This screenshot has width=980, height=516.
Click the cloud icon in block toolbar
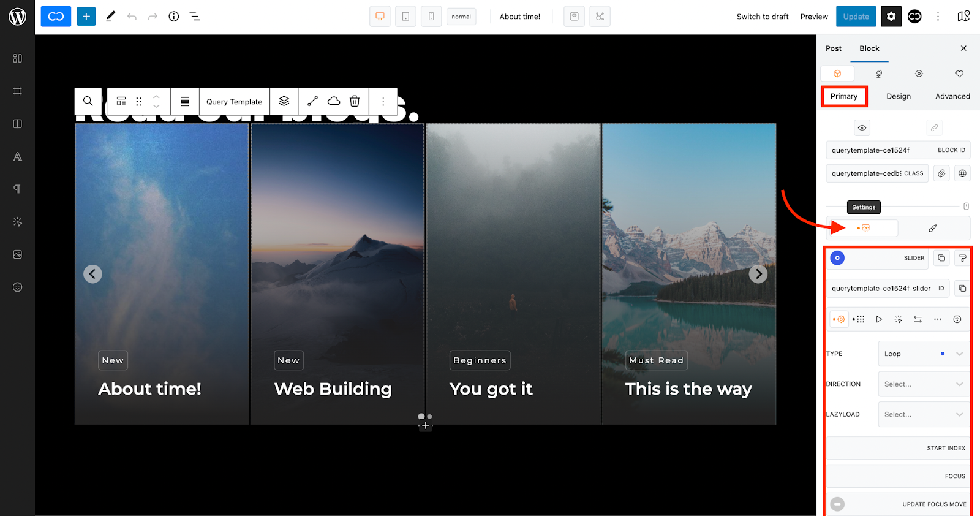pos(334,101)
